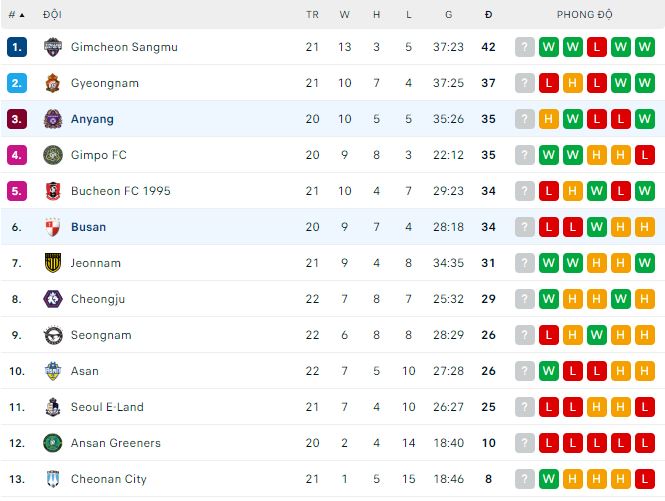Image resolution: width=665 pixels, height=501 pixels.
Task: Click the Ansan Greeners badge
Action: [x=53, y=443]
